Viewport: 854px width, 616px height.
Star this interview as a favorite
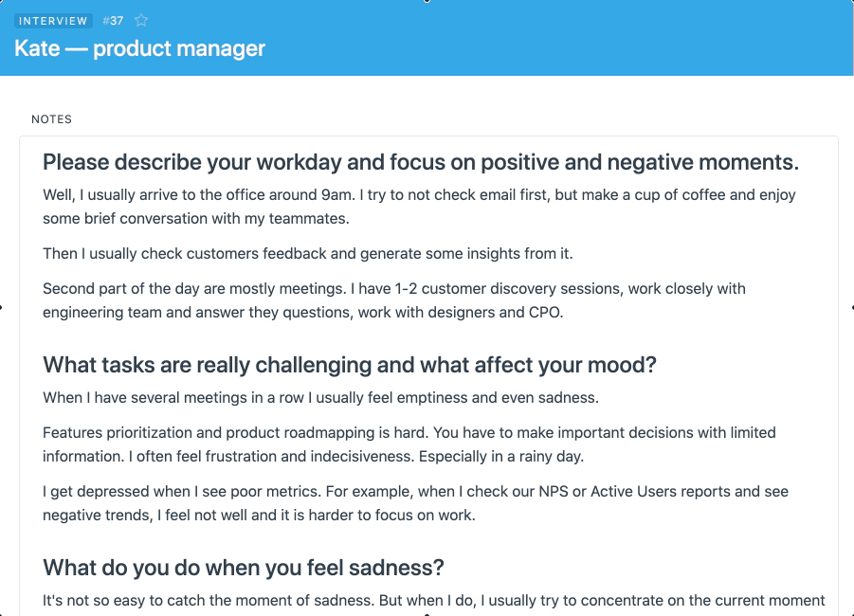(141, 20)
